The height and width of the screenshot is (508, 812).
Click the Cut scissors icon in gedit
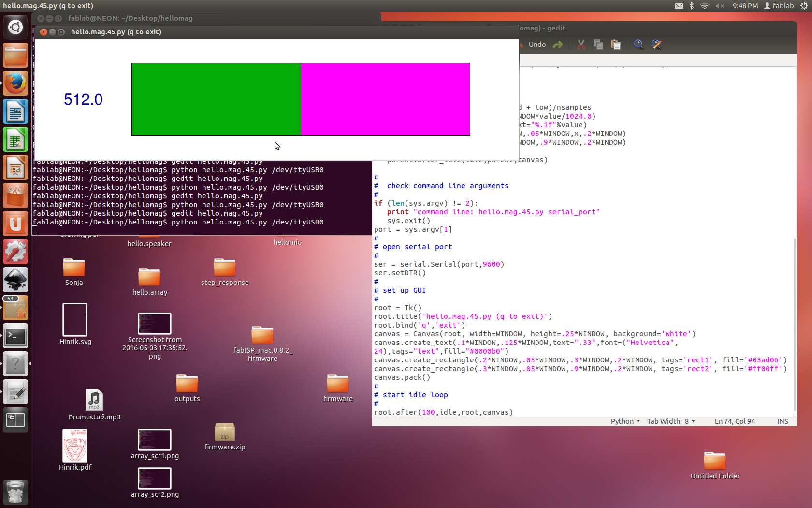[581, 45]
